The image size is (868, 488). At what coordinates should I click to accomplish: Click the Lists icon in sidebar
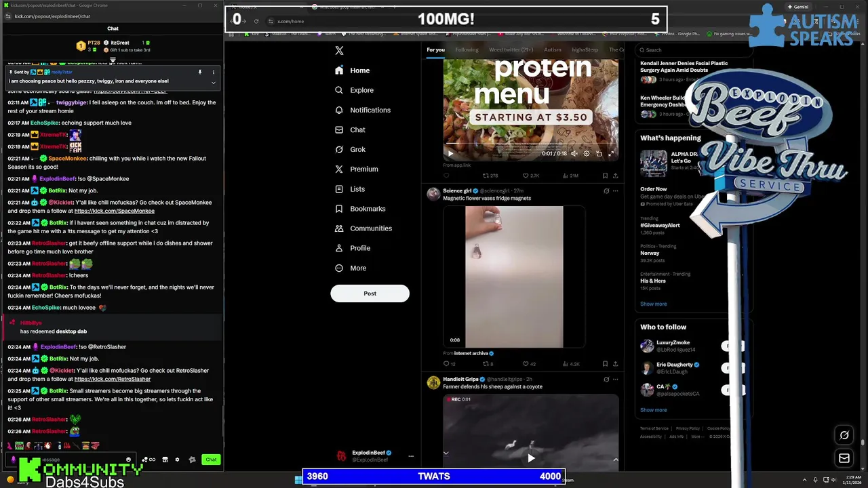339,189
